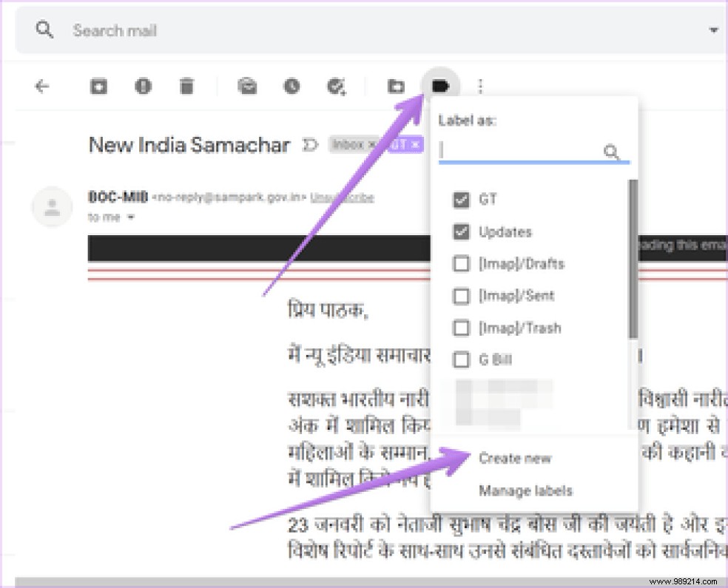
Task: Archive the New India Samachar email
Action: coord(99,86)
